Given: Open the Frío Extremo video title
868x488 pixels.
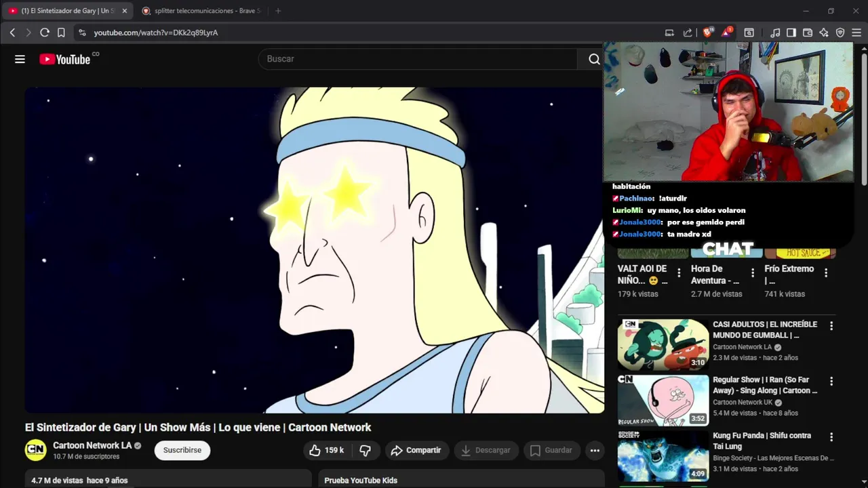Looking at the screenshot, I should (789, 274).
